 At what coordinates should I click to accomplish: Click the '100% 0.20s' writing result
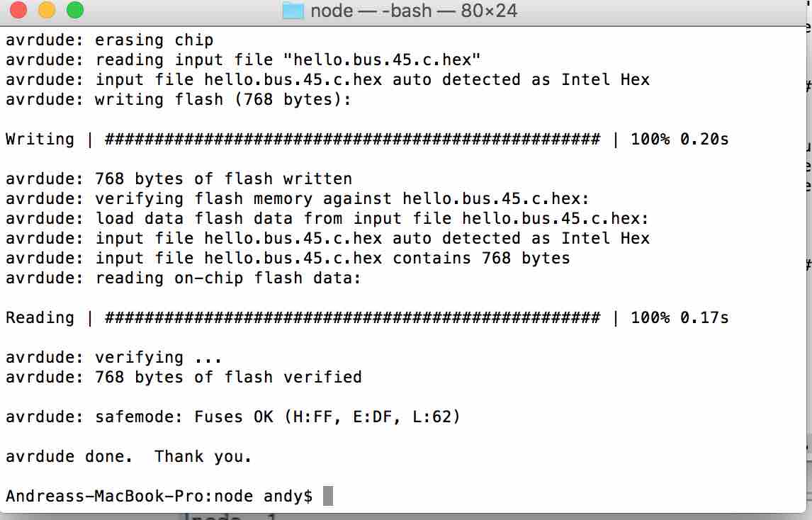tap(680, 139)
